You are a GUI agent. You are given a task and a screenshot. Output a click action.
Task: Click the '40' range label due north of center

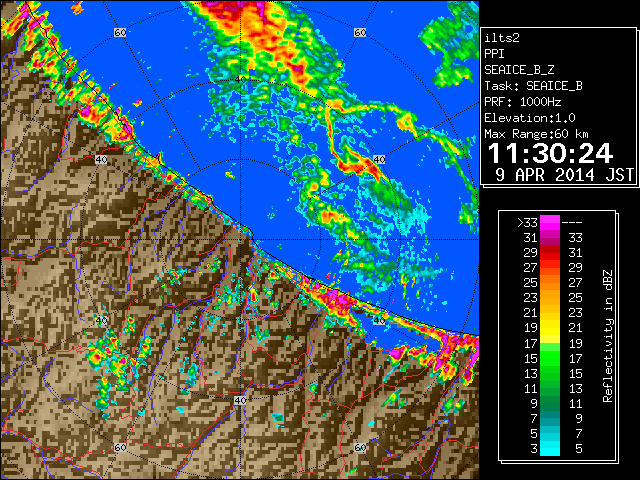241,80
